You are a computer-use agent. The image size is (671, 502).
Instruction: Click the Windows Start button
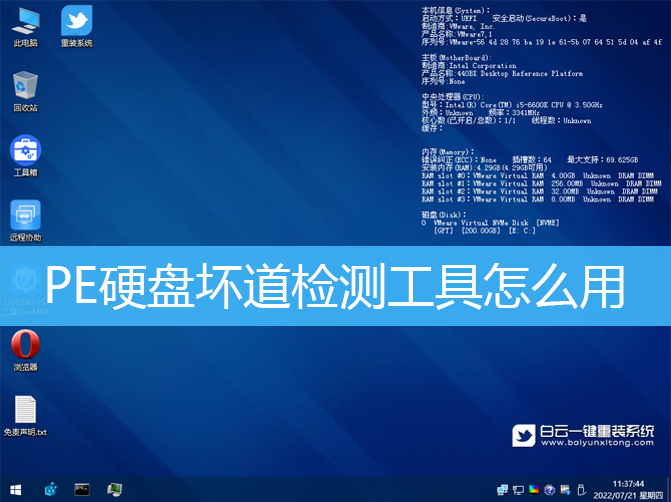pos(13,490)
